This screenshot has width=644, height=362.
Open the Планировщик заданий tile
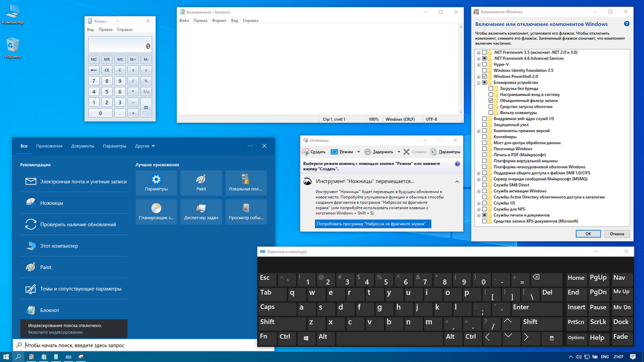pos(156,212)
